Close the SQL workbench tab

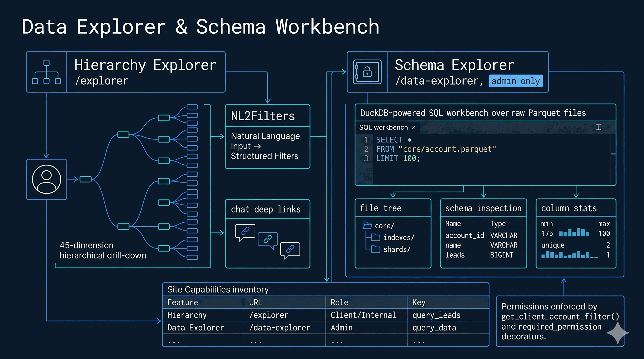tap(414, 127)
